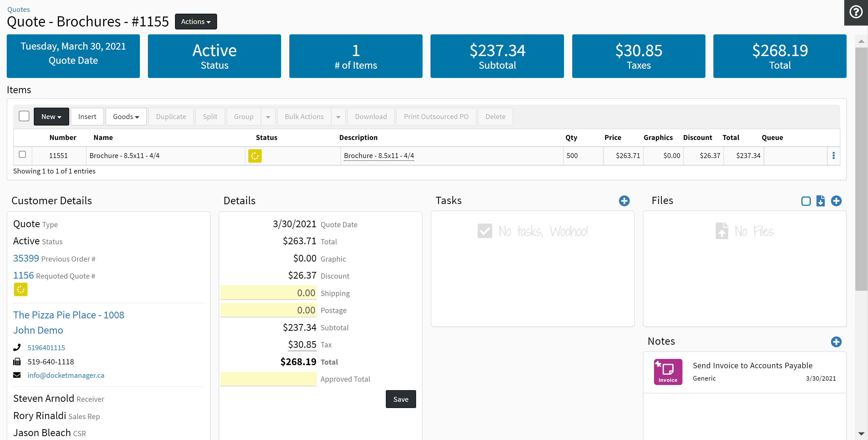This screenshot has width=868, height=440.
Task: Download files using the download icon
Action: tap(821, 201)
